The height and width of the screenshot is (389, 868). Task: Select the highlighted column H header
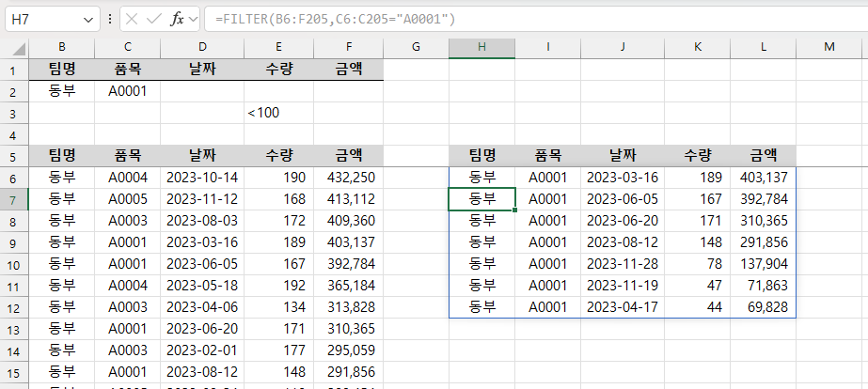point(481,47)
